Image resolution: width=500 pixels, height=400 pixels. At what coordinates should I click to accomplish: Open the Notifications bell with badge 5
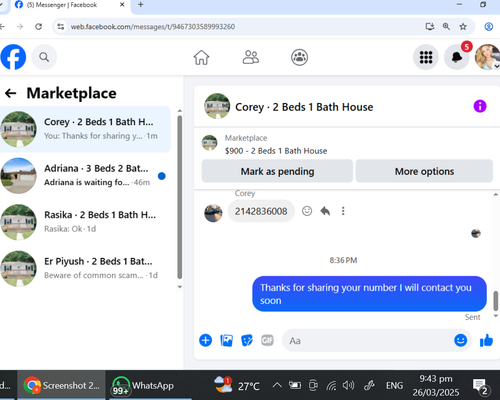(x=457, y=57)
